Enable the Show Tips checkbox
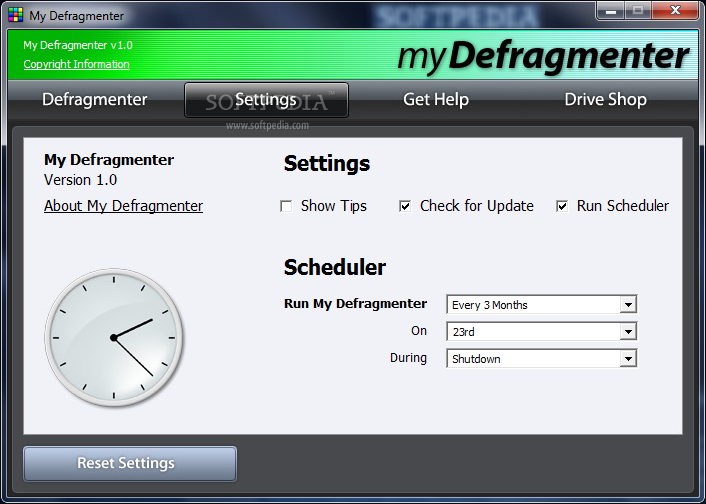 point(286,206)
